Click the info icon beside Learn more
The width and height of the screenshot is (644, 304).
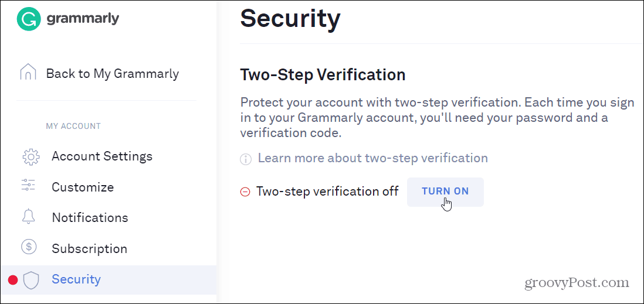point(245,159)
